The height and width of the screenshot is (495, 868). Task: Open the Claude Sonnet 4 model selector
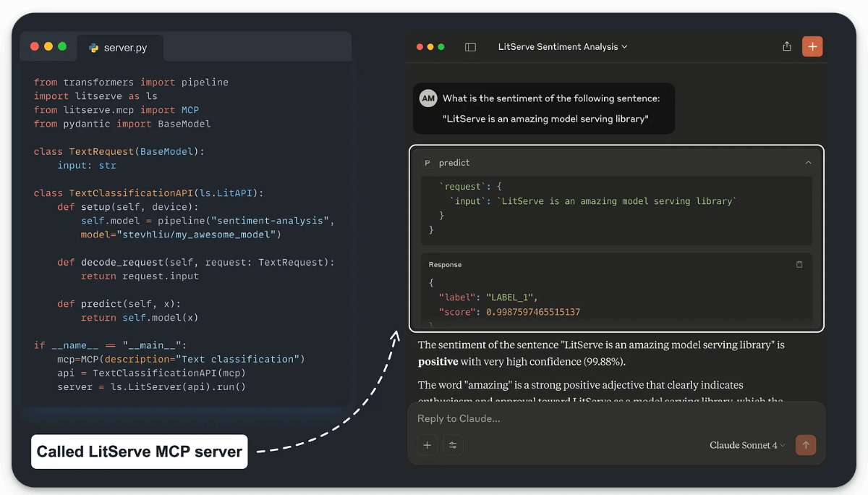747,446
